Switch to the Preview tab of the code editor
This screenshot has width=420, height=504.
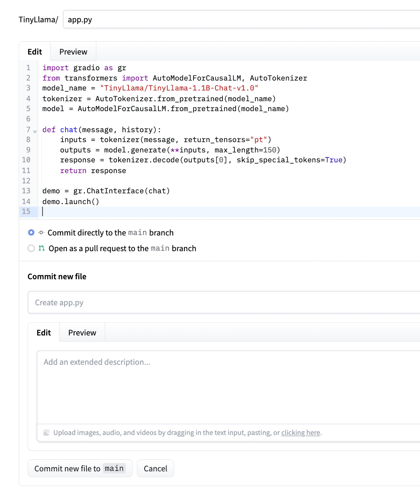pyautogui.click(x=73, y=51)
